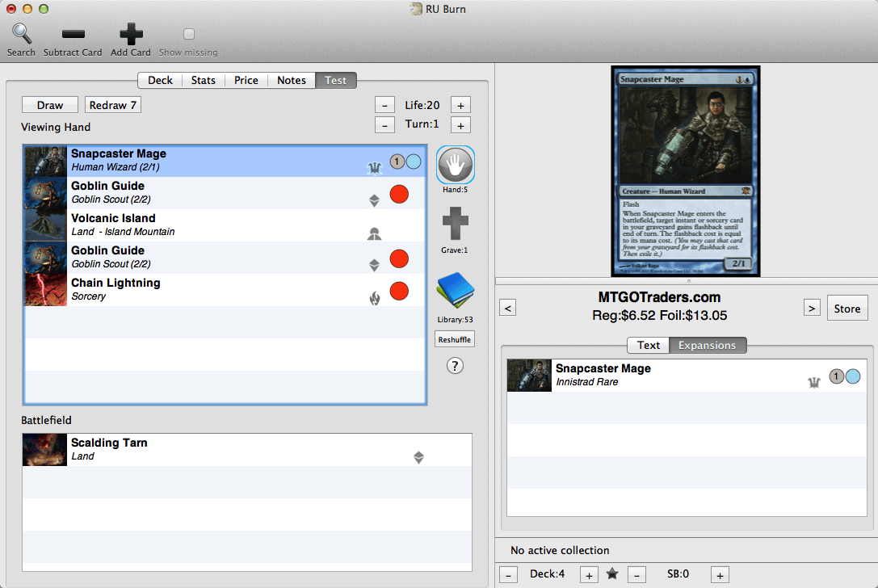
Task: Select Snapcaster Mage Innistrad Rare row
Action: (x=687, y=376)
